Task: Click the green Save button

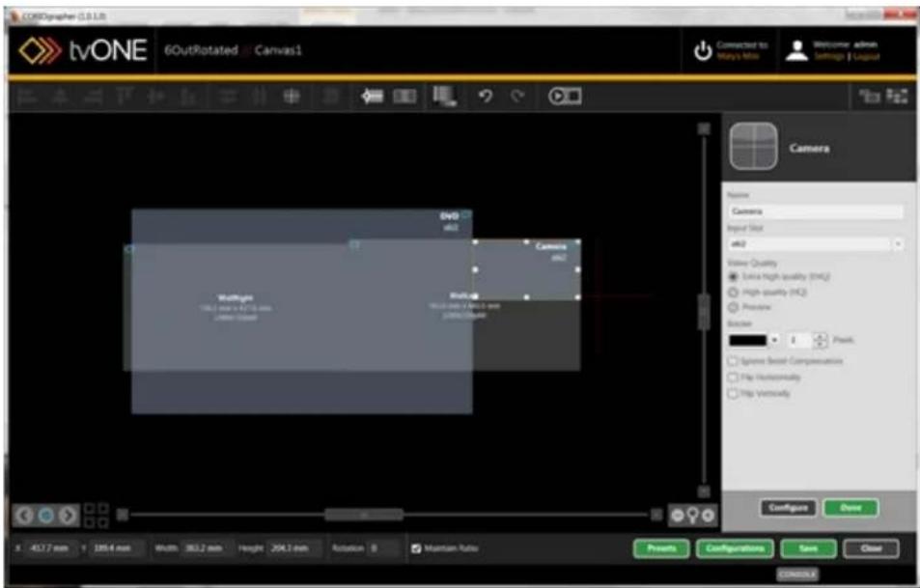Action: [808, 548]
